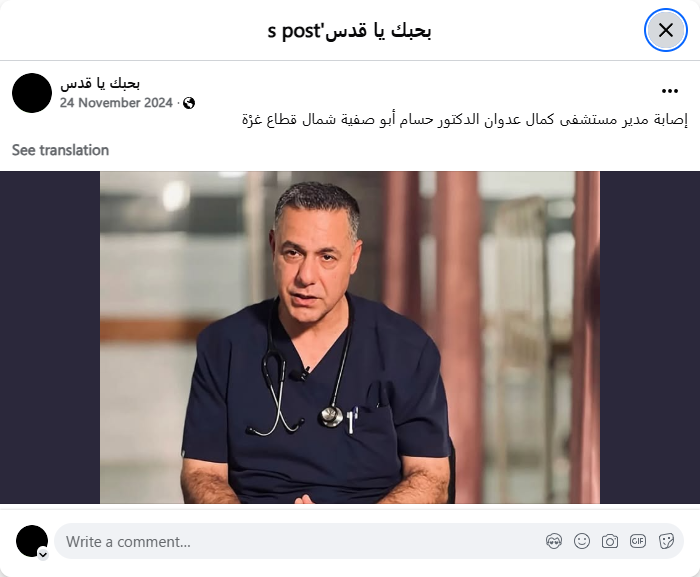Open the بحبك يا قدس page name link
Screen dimensions: 700x577
point(100,83)
